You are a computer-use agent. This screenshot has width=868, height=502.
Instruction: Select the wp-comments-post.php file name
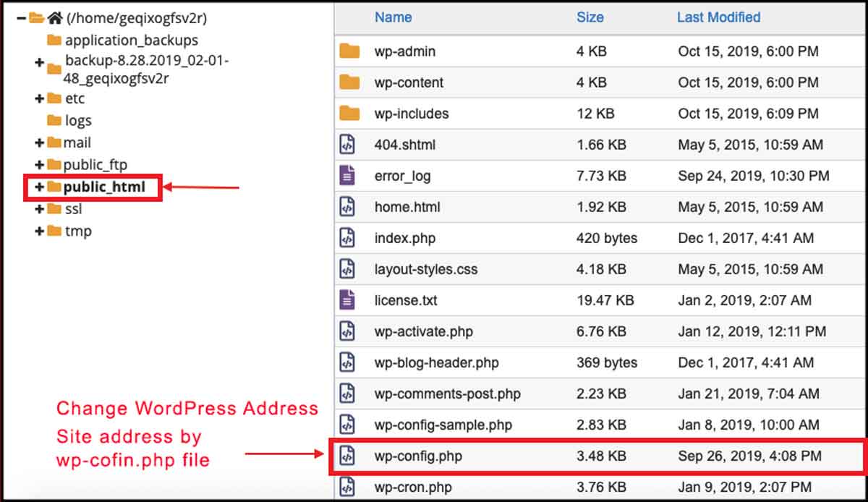point(448,393)
